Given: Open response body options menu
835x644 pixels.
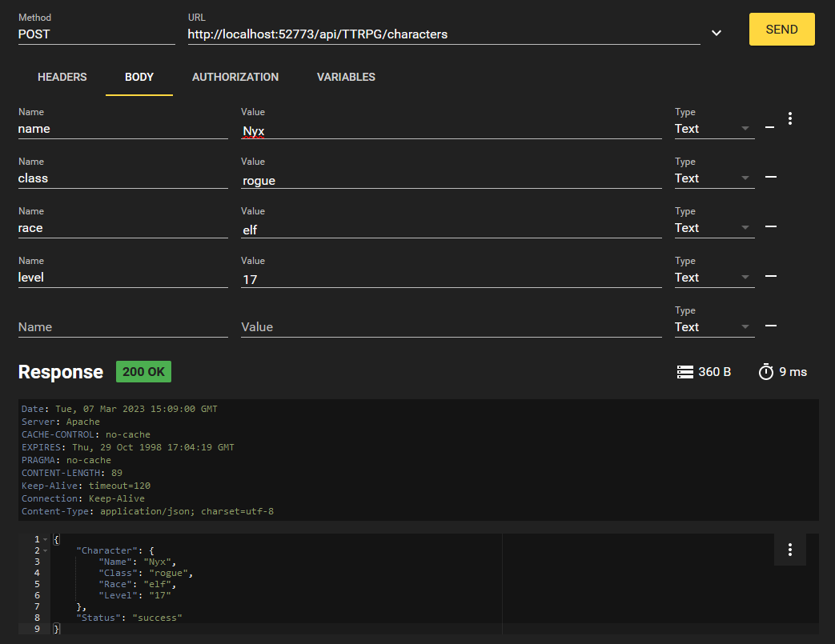Looking at the screenshot, I should 790,550.
